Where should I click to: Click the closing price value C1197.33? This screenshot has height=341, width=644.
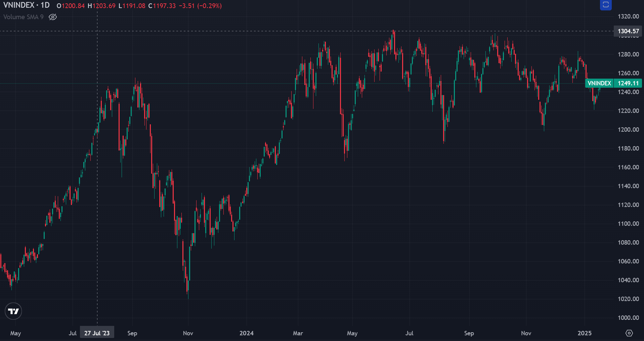162,6
